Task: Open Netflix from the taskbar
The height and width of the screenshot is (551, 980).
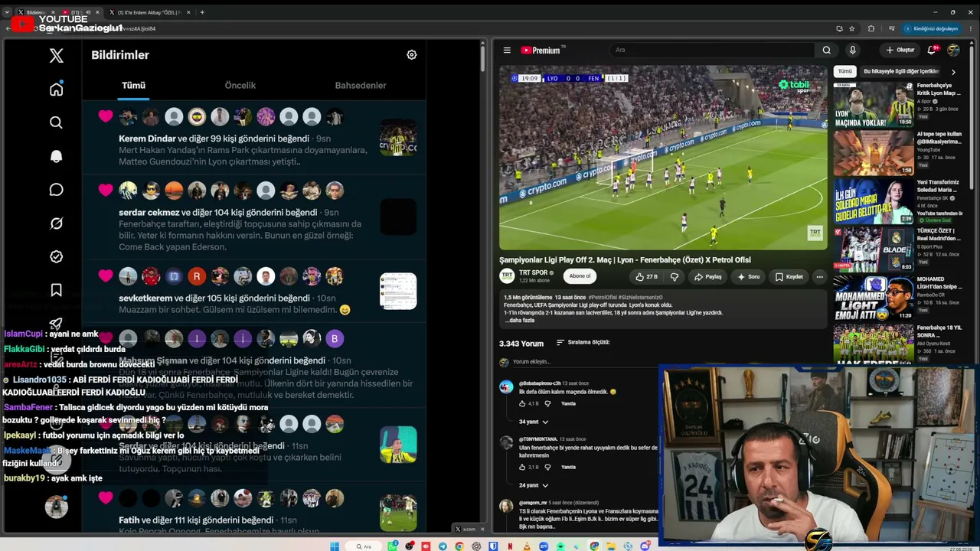Action: (510, 546)
